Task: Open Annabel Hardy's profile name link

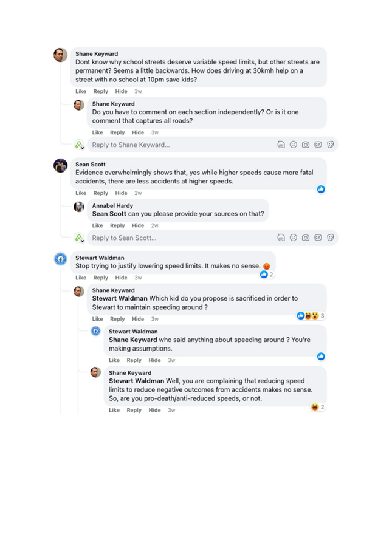Action: (x=112, y=206)
